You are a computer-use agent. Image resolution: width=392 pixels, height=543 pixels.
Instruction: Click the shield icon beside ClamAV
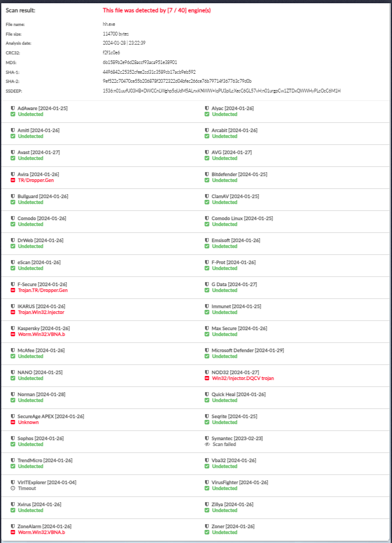[x=207, y=196]
